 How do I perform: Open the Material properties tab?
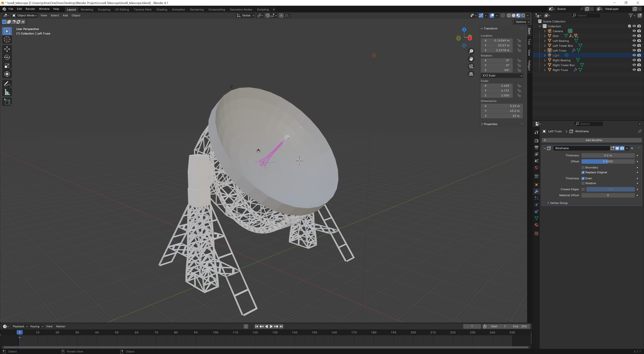(536, 225)
